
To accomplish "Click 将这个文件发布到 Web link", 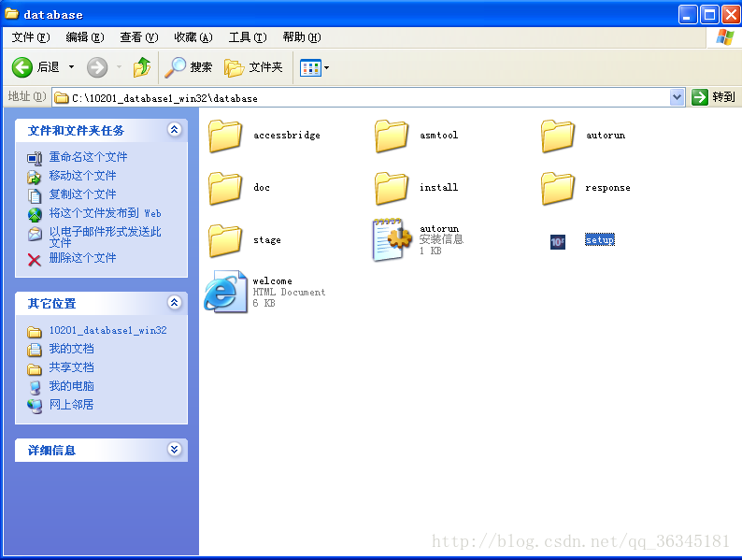I will (105, 213).
